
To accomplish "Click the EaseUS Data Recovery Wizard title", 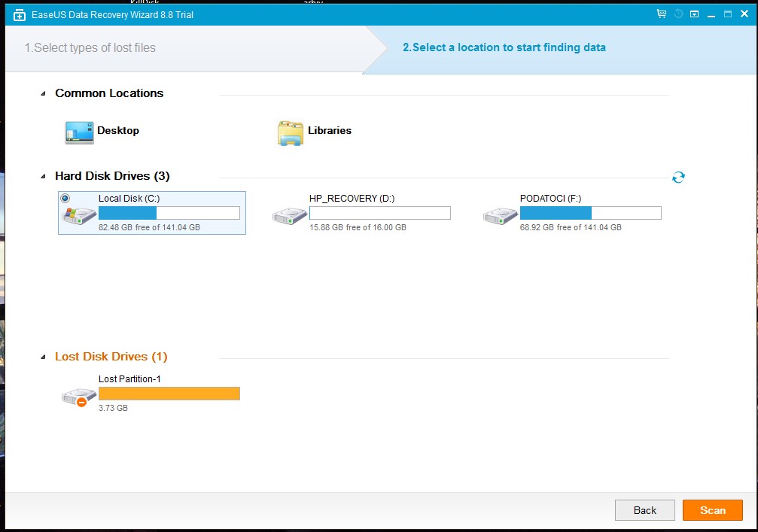I will (x=113, y=15).
